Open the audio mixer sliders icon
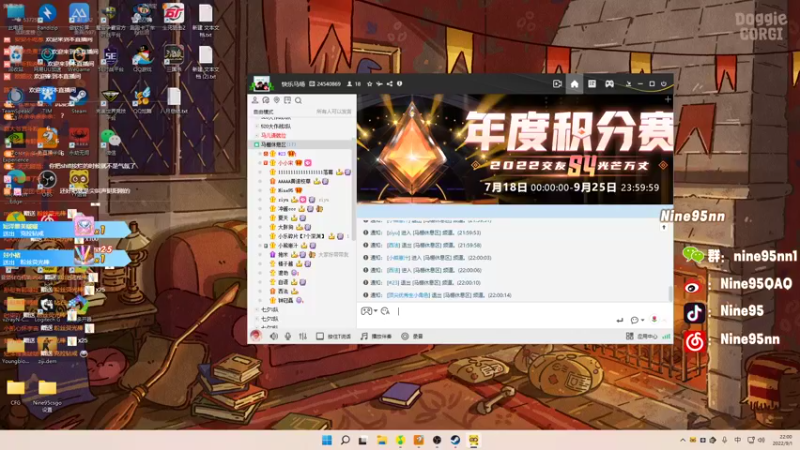This screenshot has height=450, width=800. click(x=303, y=336)
